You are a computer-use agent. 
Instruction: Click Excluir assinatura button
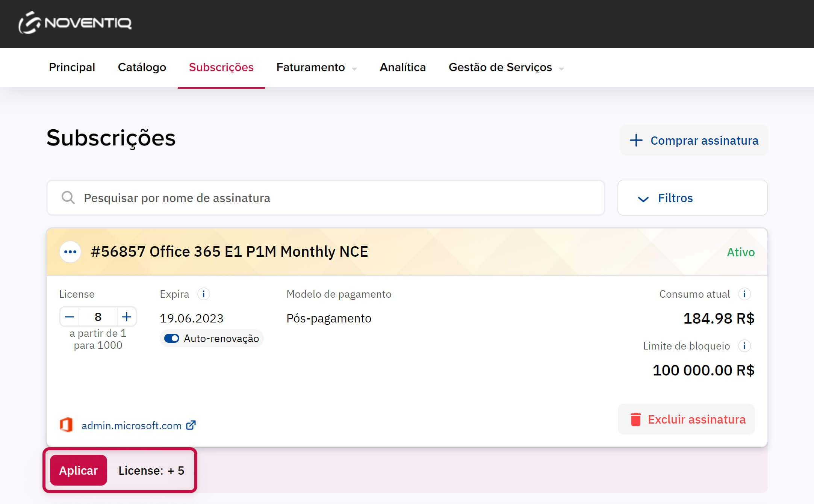pyautogui.click(x=686, y=419)
